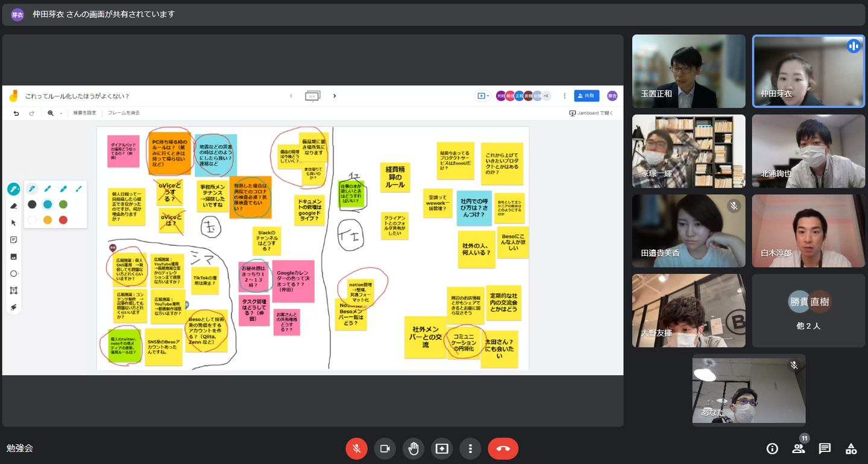Add a sticky note with the toolbar
The height and width of the screenshot is (464, 868).
[13, 240]
